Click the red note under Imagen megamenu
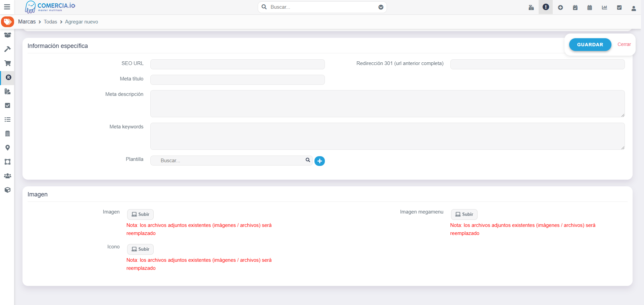This screenshot has height=305, width=644. pyautogui.click(x=523, y=229)
